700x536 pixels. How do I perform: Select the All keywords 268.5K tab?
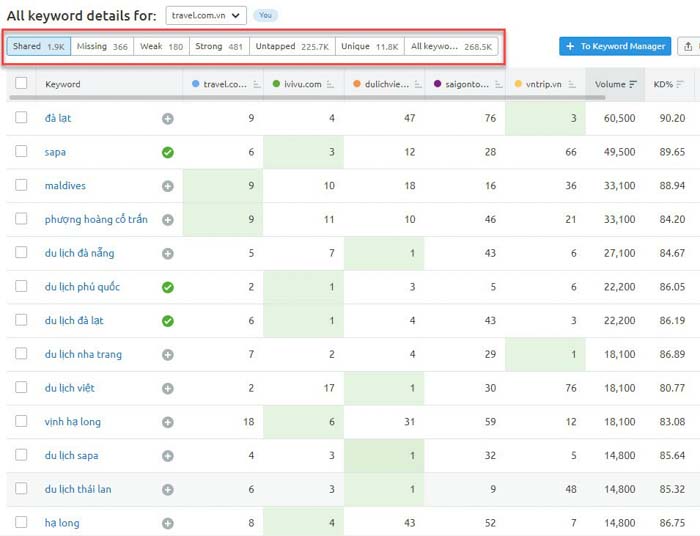click(x=451, y=46)
